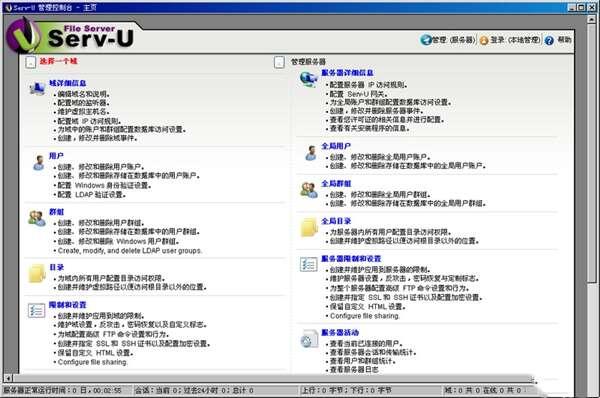Click the bullet "配置 Windows 身份验证设置。"

point(104,185)
